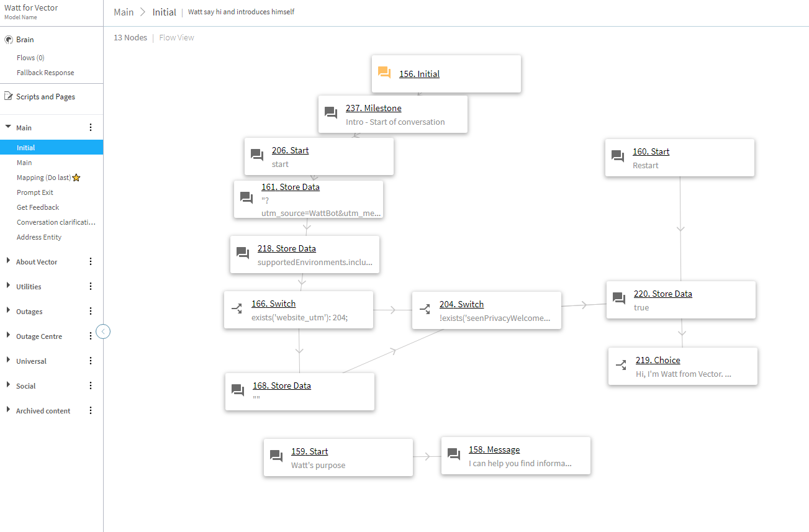Click the switch icon on node 204

[x=425, y=309]
